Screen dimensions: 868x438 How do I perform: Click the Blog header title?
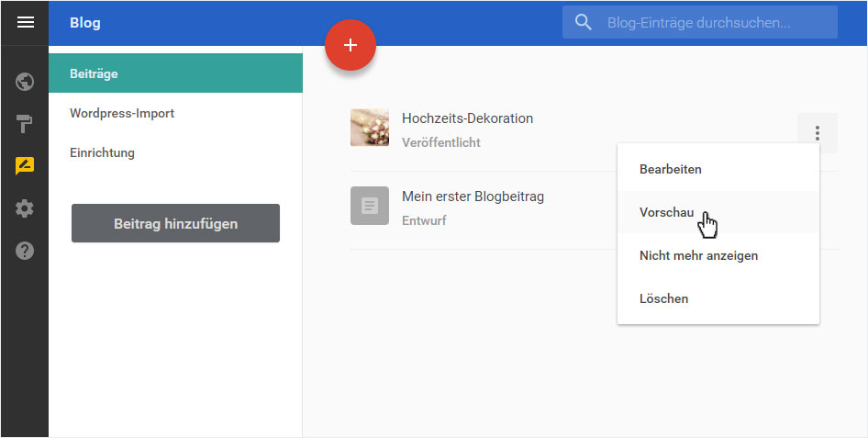(x=85, y=23)
